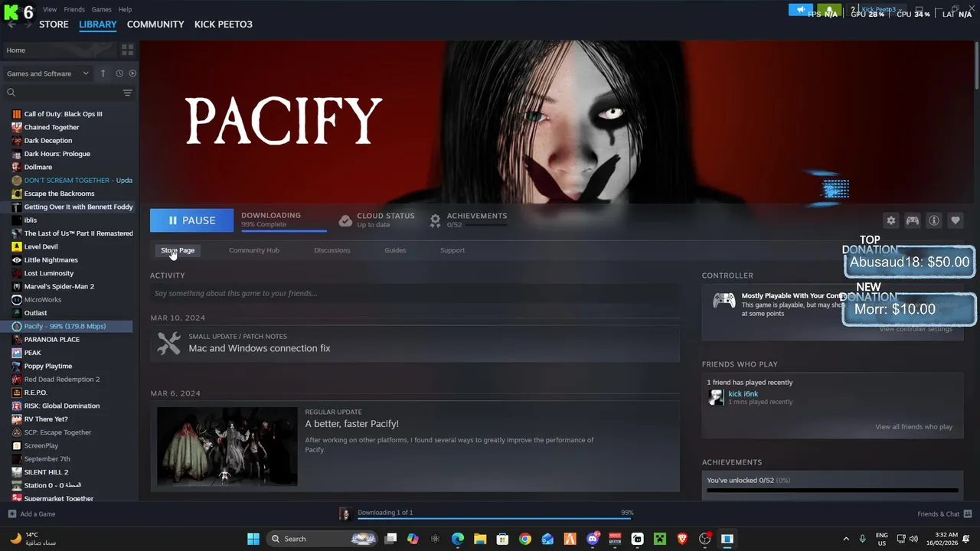Show hidden tray icons chevron
This screenshot has width=980, height=551.
pos(846,539)
